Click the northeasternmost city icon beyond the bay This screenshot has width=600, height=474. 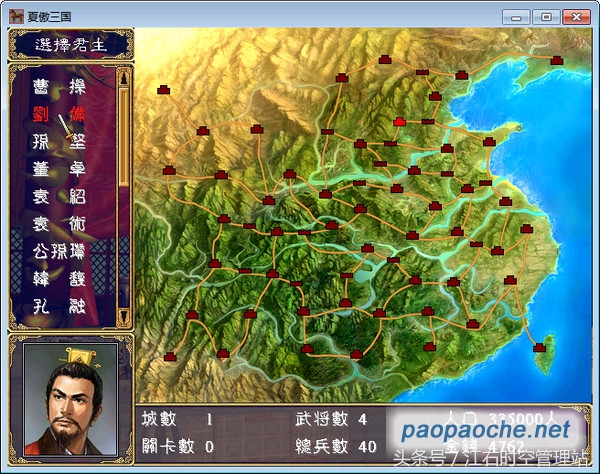(557, 60)
